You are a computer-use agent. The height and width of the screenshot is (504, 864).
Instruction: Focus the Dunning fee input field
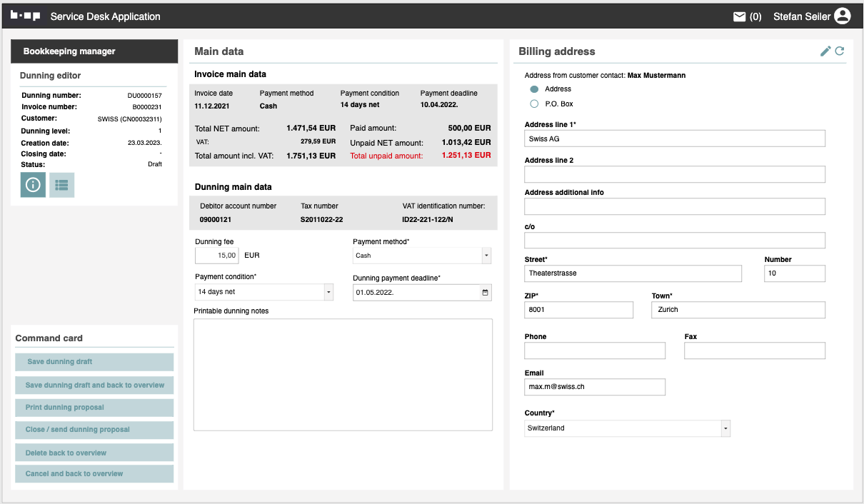(217, 256)
